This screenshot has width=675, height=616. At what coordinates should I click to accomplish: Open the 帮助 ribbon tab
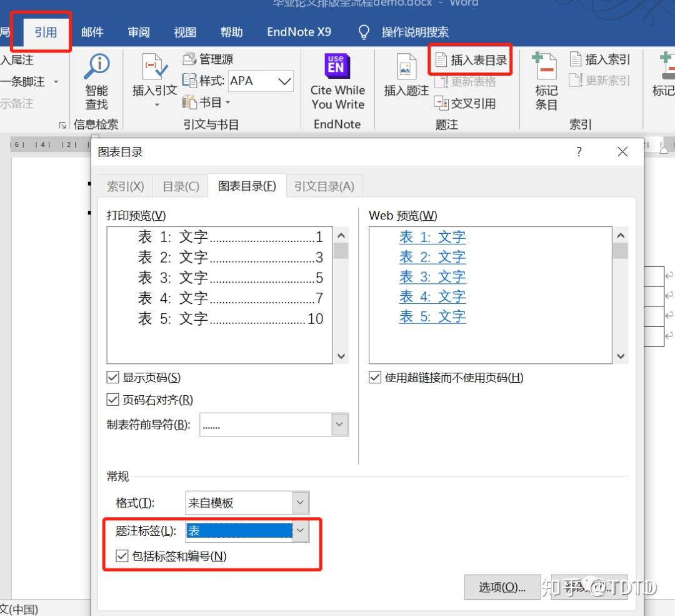pyautogui.click(x=232, y=33)
